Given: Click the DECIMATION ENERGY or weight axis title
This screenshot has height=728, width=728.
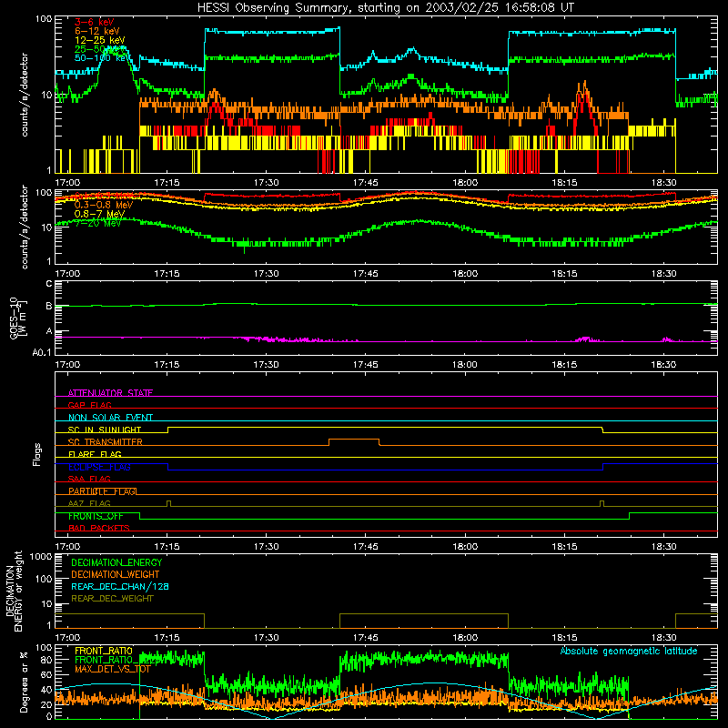Looking at the screenshot, I should click(x=14, y=591).
